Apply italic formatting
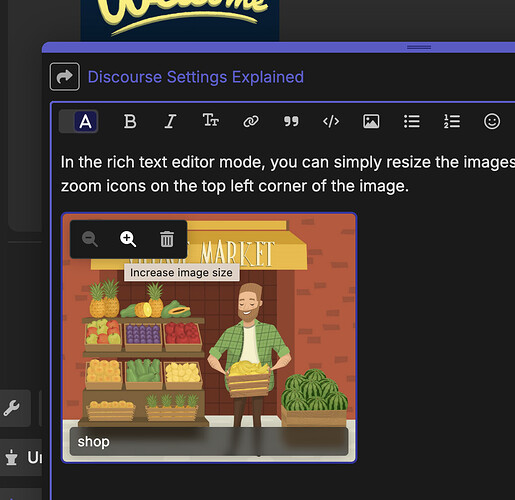Screen dimensions: 515x500 (x=170, y=121)
